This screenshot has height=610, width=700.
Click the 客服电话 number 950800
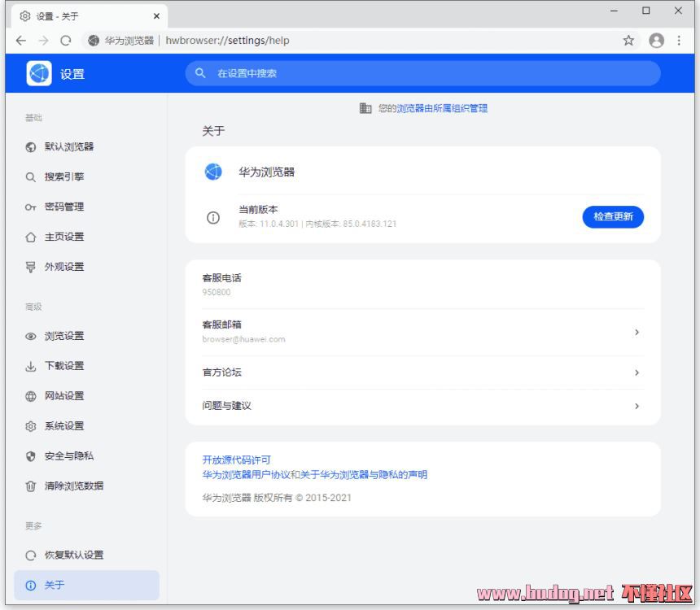pos(217,292)
